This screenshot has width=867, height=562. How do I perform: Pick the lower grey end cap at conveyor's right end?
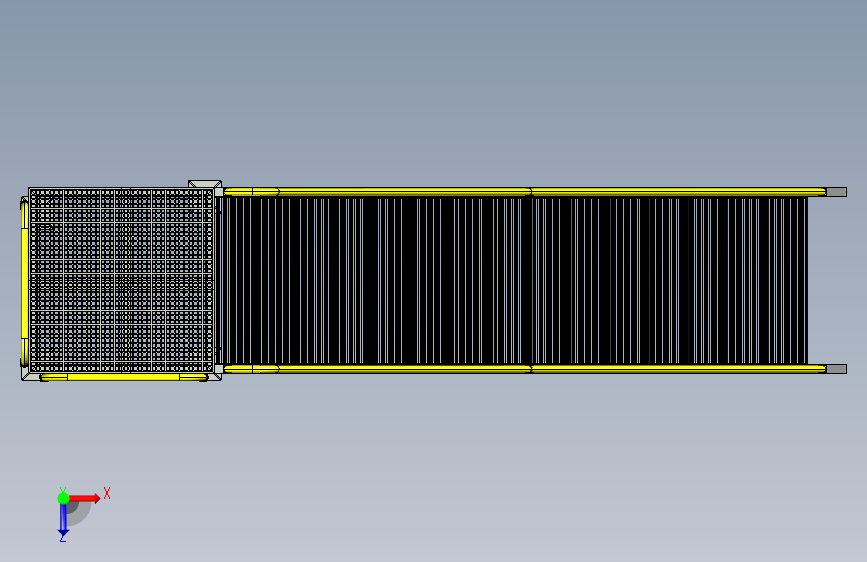pyautogui.click(x=836, y=369)
